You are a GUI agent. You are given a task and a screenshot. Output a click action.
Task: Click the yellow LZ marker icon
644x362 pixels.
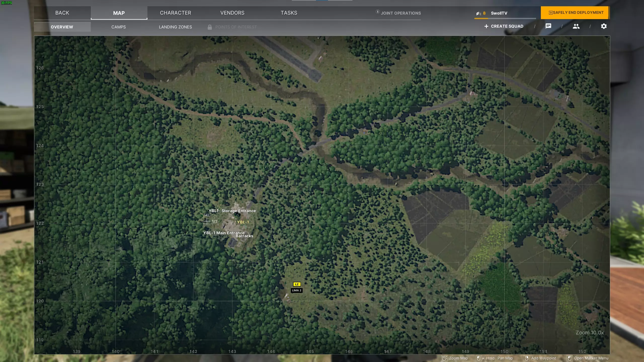(297, 284)
